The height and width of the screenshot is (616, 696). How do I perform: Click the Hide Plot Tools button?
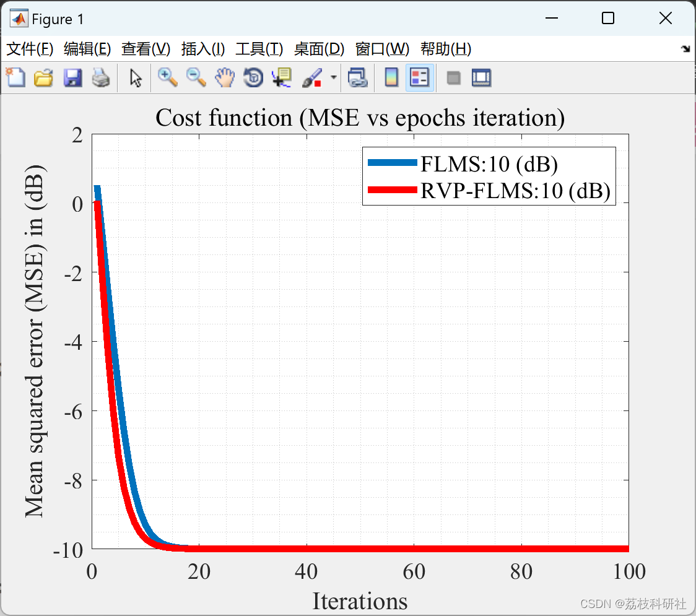click(x=453, y=77)
